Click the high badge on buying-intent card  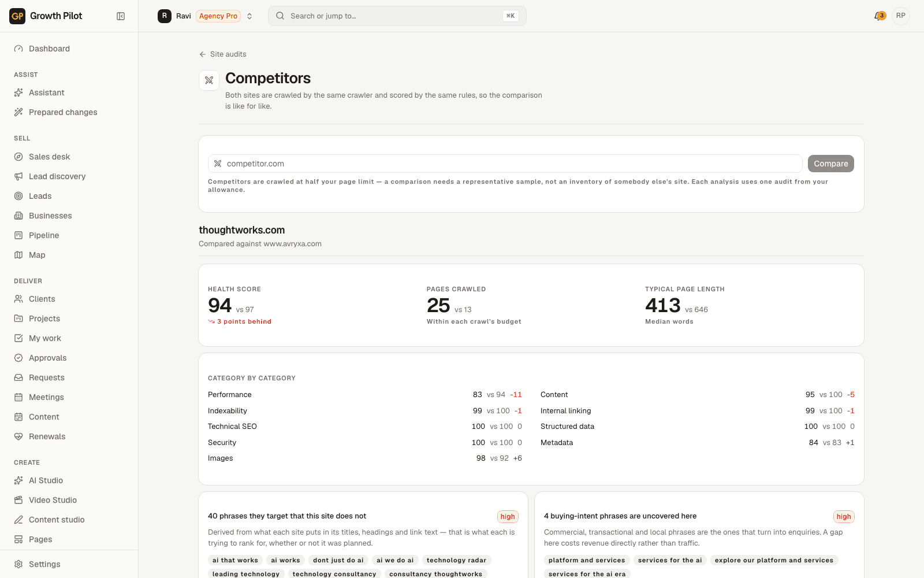pos(844,517)
